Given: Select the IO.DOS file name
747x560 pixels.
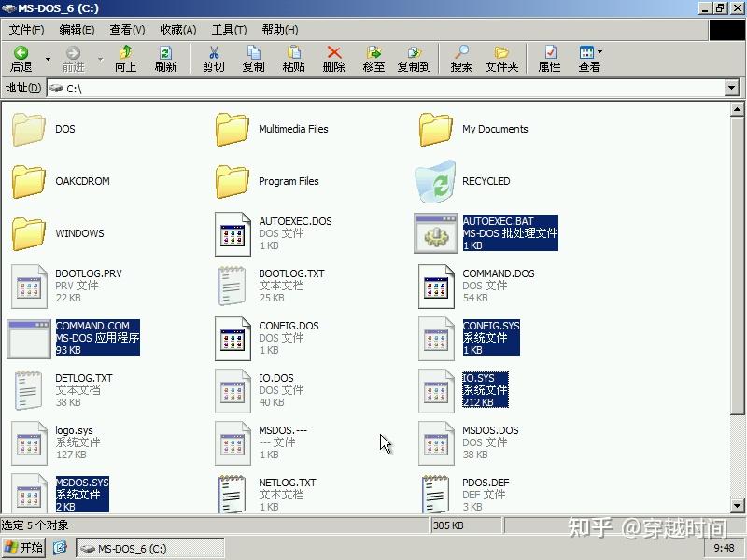Looking at the screenshot, I should pyautogui.click(x=275, y=378).
